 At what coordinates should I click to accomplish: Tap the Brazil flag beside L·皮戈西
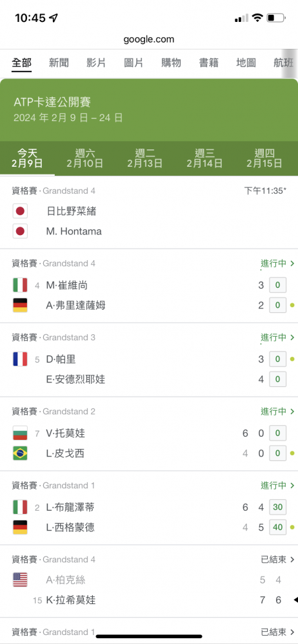click(x=20, y=453)
